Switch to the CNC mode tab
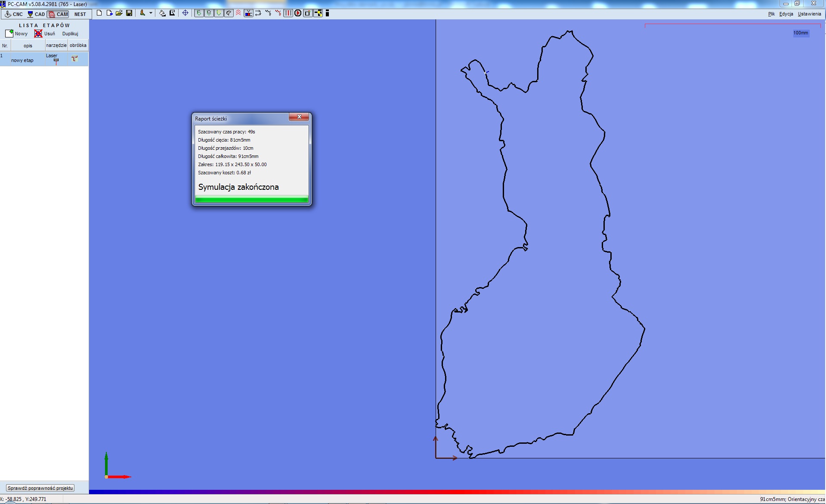Viewport: 826px width, 504px height. click(13, 14)
